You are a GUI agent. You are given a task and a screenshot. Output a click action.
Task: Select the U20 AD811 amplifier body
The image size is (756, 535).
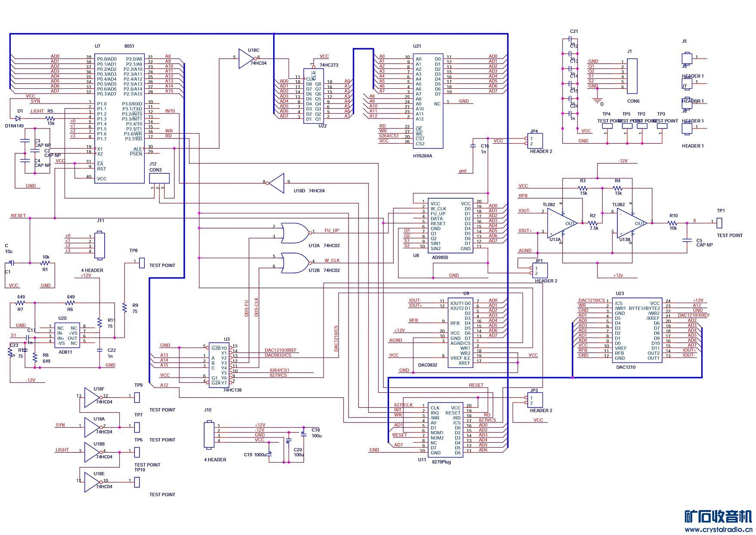[x=67, y=336]
